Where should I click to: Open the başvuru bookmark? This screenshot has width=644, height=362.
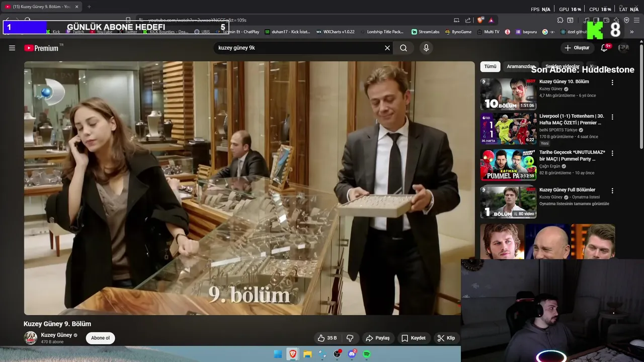526,32
